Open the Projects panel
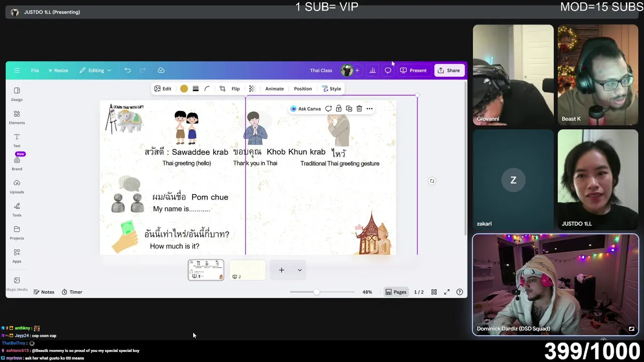Viewport: 644px width, 362px height. pyautogui.click(x=17, y=233)
